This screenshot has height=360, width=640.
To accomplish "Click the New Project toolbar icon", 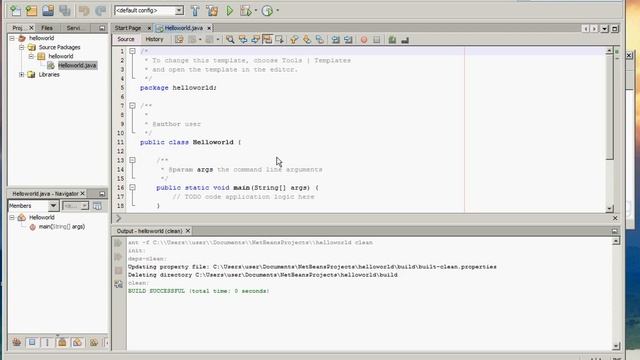I will (31, 11).
